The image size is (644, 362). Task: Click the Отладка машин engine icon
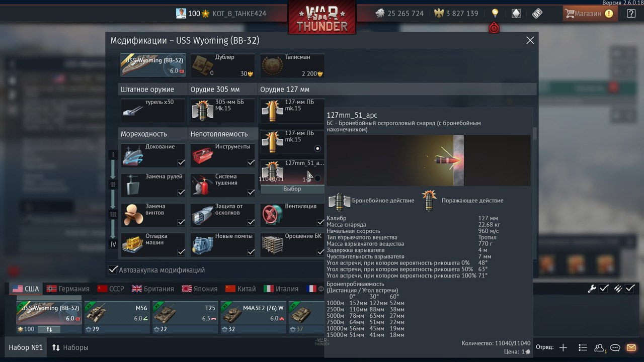(x=133, y=245)
